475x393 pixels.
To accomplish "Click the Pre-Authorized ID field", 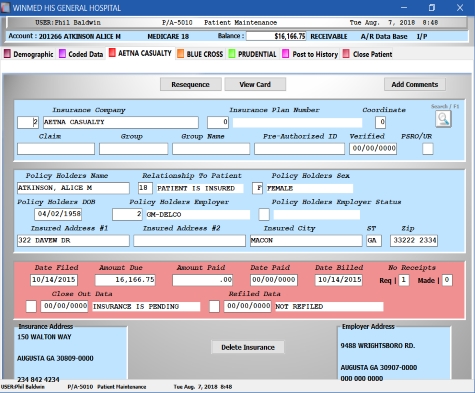I will (299, 149).
